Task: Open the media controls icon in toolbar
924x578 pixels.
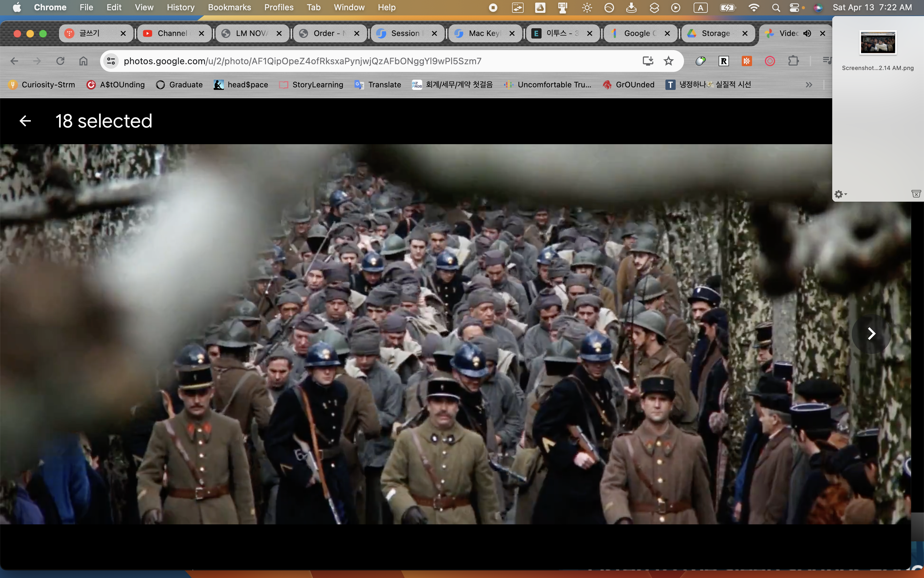Action: [x=827, y=60]
